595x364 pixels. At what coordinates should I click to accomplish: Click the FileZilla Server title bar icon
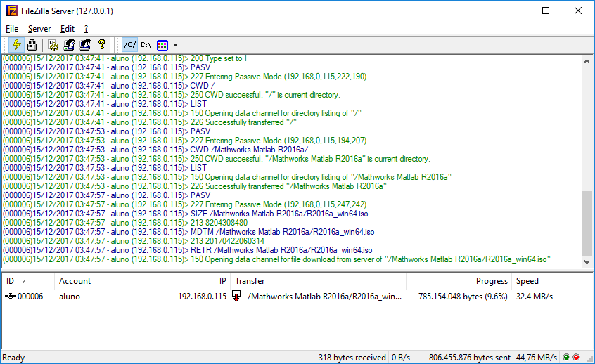[12, 11]
